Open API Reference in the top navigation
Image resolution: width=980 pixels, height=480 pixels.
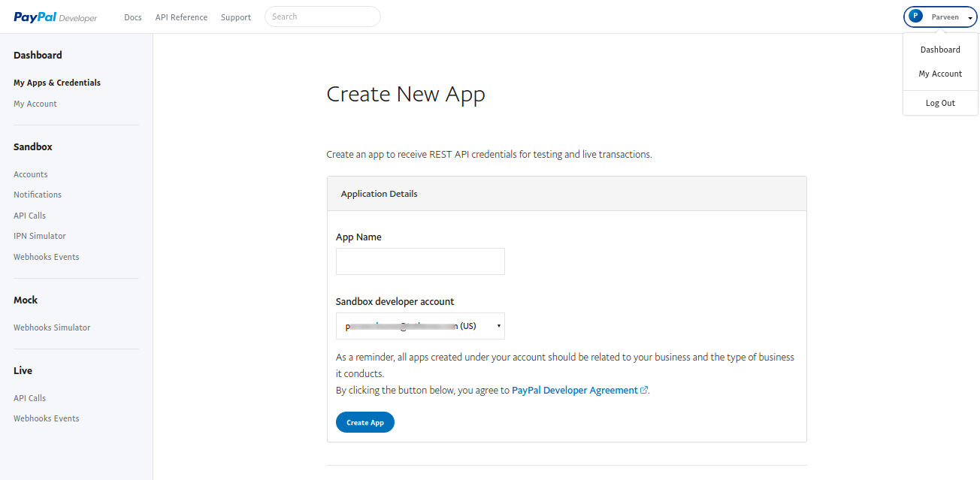[181, 17]
